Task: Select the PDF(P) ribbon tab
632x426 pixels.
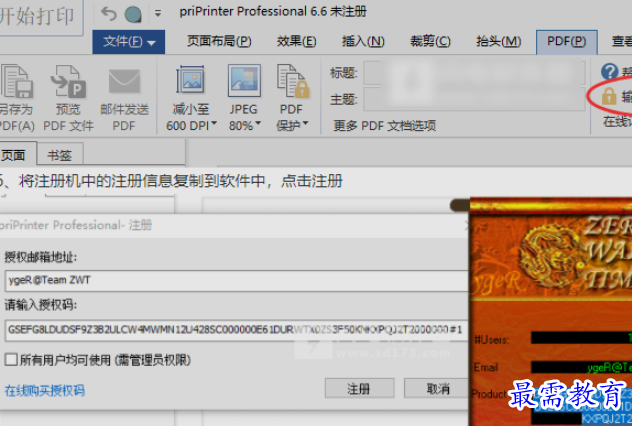Action: [566, 42]
